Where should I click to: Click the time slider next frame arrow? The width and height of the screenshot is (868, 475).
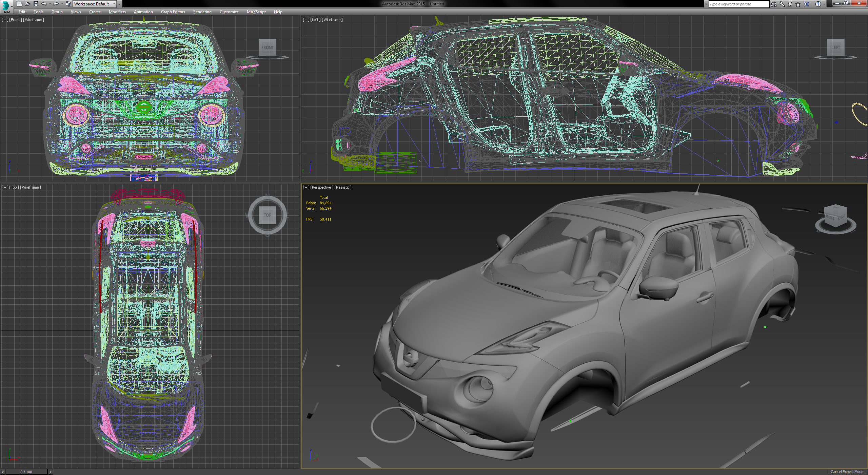click(x=50, y=472)
